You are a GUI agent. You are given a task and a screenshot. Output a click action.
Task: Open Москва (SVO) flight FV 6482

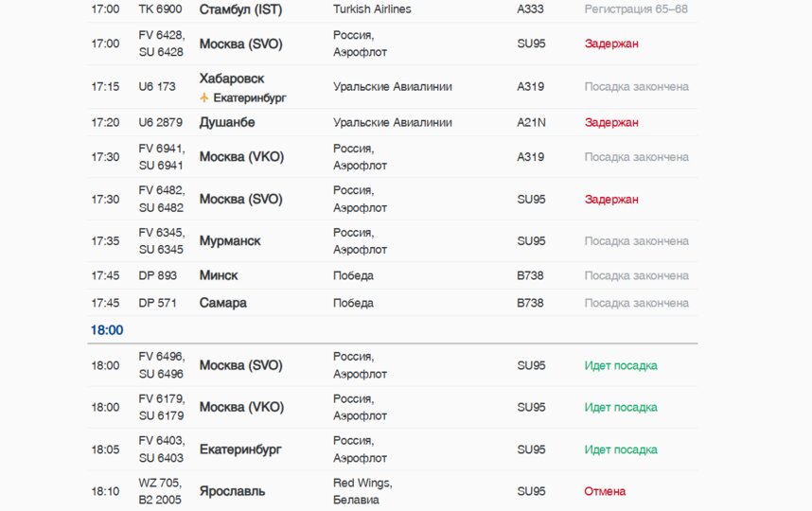393,200
